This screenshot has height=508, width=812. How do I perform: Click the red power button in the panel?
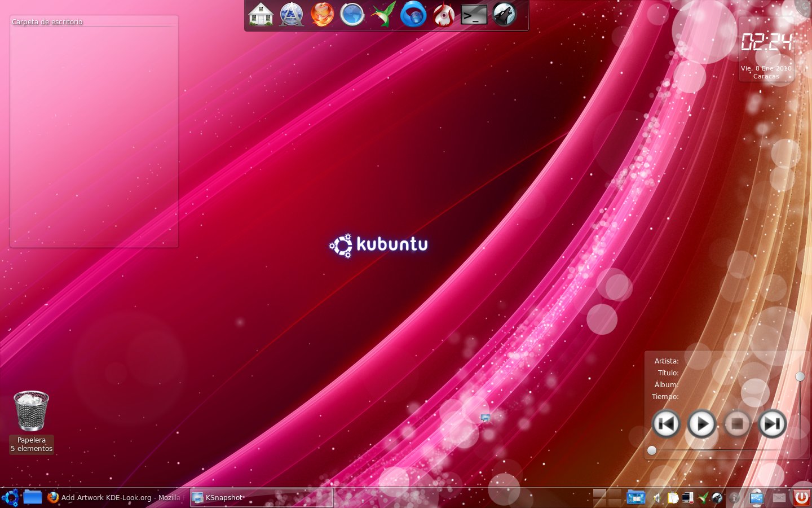point(801,497)
